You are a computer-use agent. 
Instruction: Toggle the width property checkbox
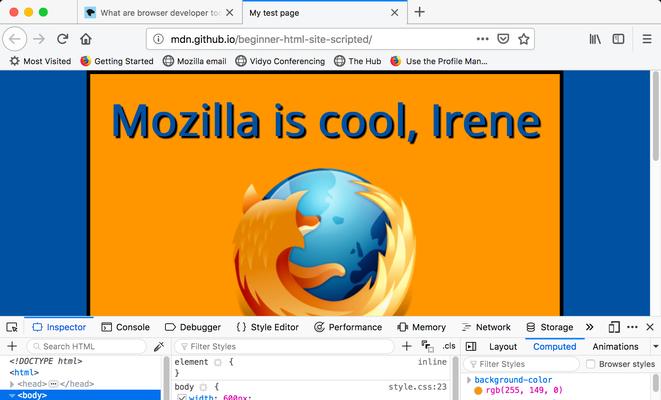click(x=182, y=397)
